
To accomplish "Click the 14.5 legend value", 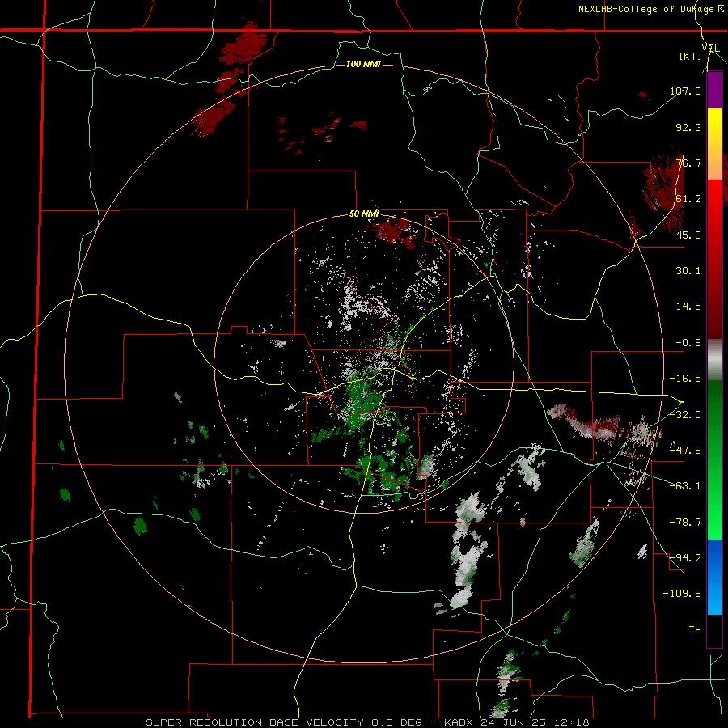I will tap(688, 307).
